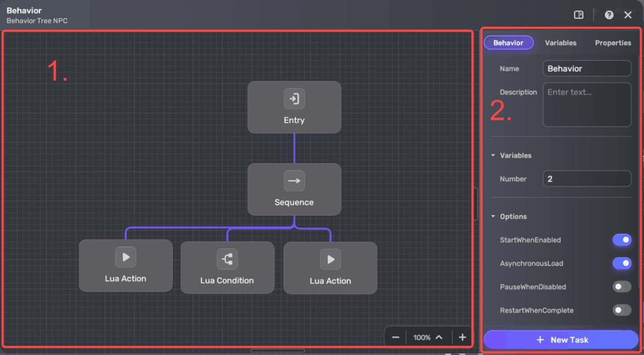Switch to the Properties tab

(613, 43)
